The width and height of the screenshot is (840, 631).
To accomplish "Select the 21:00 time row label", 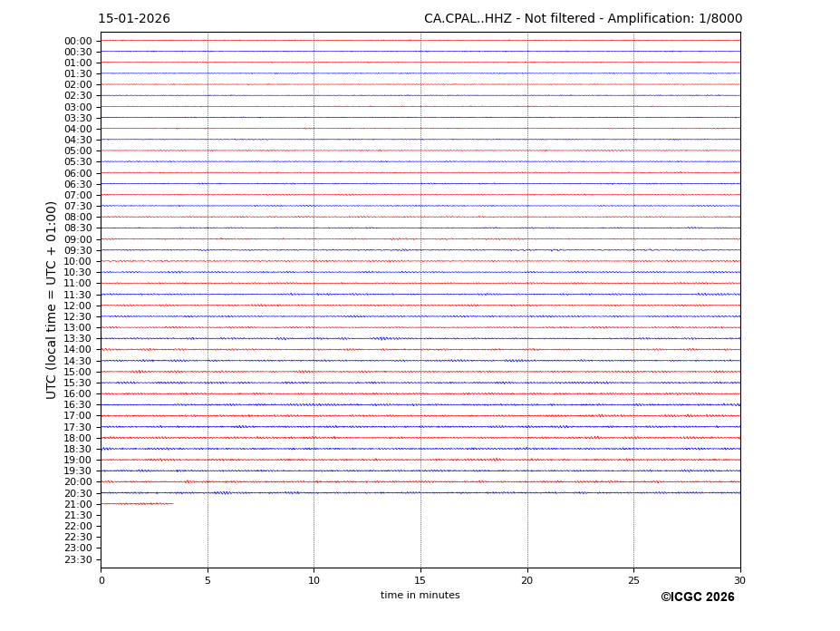I will (78, 504).
